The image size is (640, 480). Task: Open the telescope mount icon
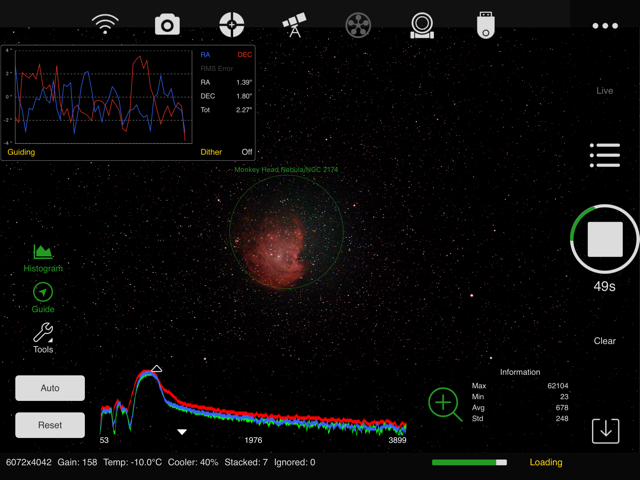point(294,25)
